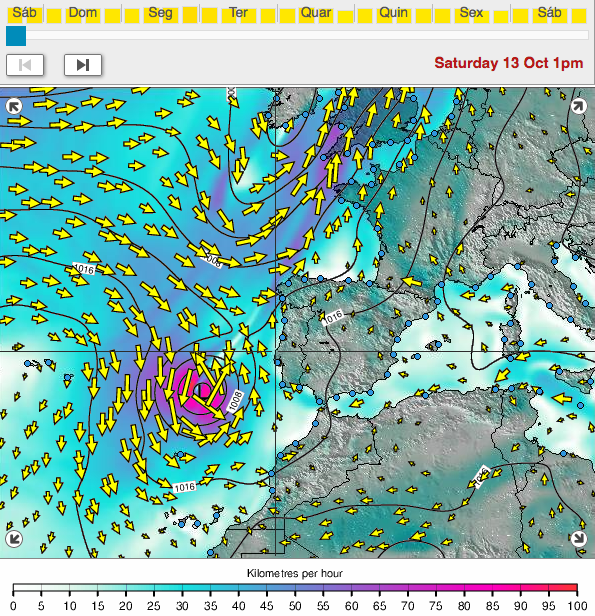Image resolution: width=595 pixels, height=616 pixels.
Task: Select the first Sáb day marker
Action: (x=24, y=13)
